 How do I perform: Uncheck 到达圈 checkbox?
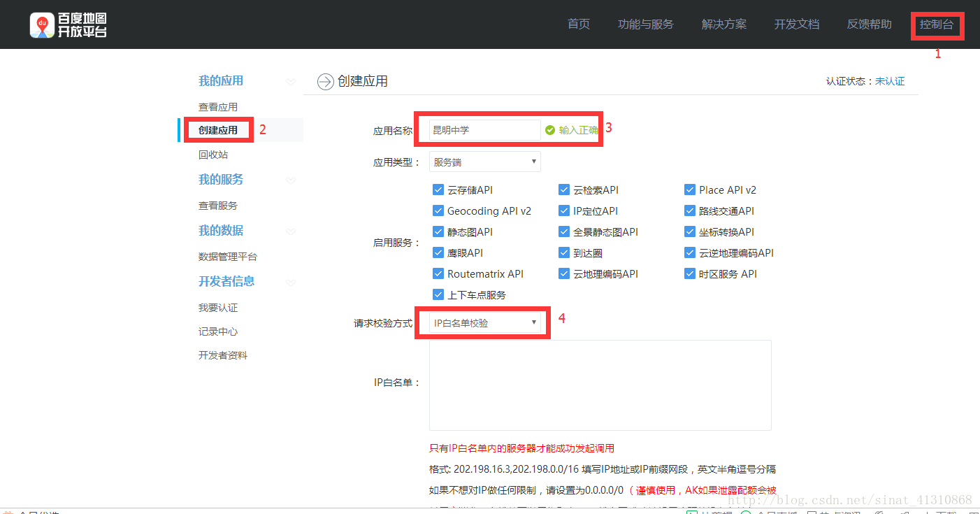pyautogui.click(x=564, y=252)
